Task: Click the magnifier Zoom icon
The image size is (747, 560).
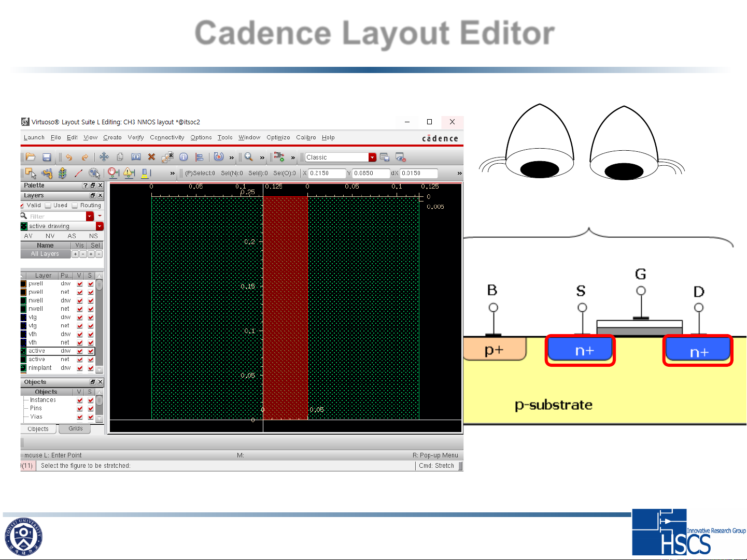Action: 249,157
